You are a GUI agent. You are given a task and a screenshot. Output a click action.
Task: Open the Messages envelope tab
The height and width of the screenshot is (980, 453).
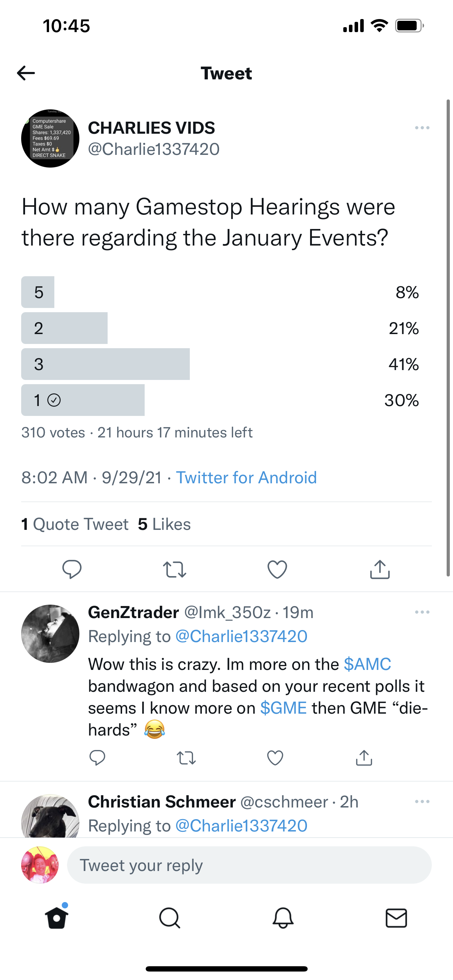pos(396,918)
